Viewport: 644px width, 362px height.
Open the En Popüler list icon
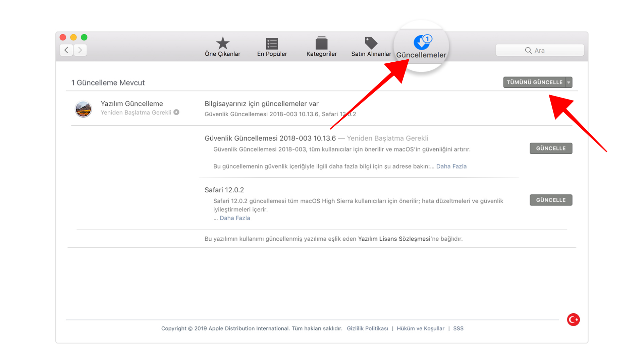point(272,43)
